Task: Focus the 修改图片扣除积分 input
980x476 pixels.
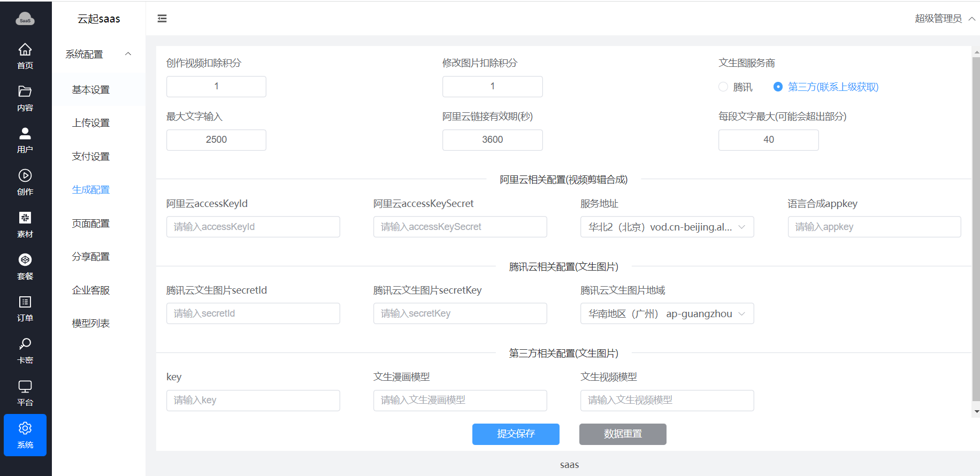Action: coord(492,87)
